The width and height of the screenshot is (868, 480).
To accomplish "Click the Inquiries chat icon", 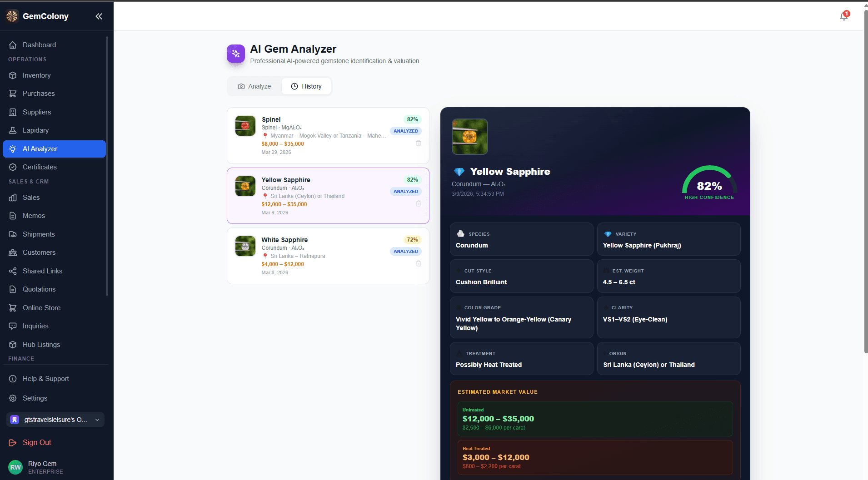I will [x=13, y=326].
